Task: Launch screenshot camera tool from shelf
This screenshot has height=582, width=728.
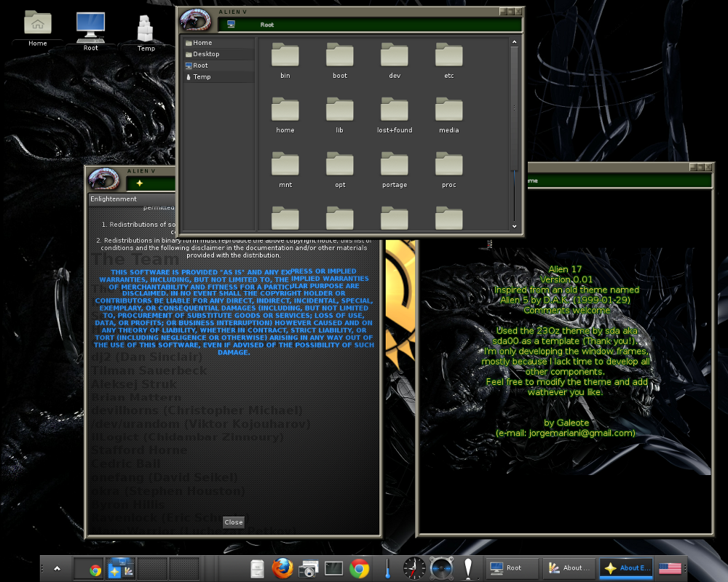Action: tap(308, 568)
